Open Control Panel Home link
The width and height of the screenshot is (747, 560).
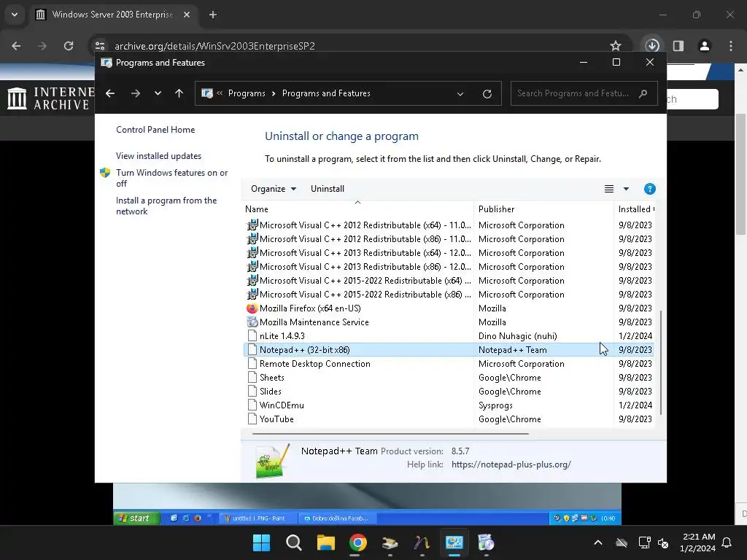155,130
